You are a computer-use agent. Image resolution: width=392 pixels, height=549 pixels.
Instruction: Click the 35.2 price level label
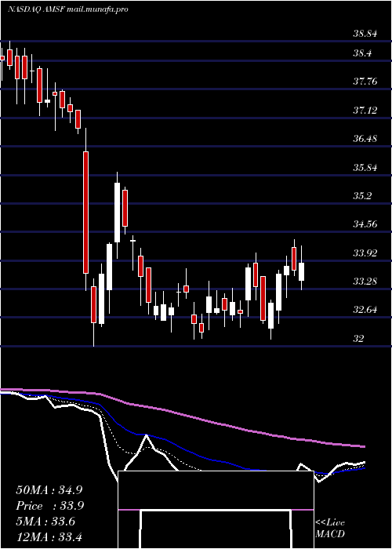[x=362, y=195]
